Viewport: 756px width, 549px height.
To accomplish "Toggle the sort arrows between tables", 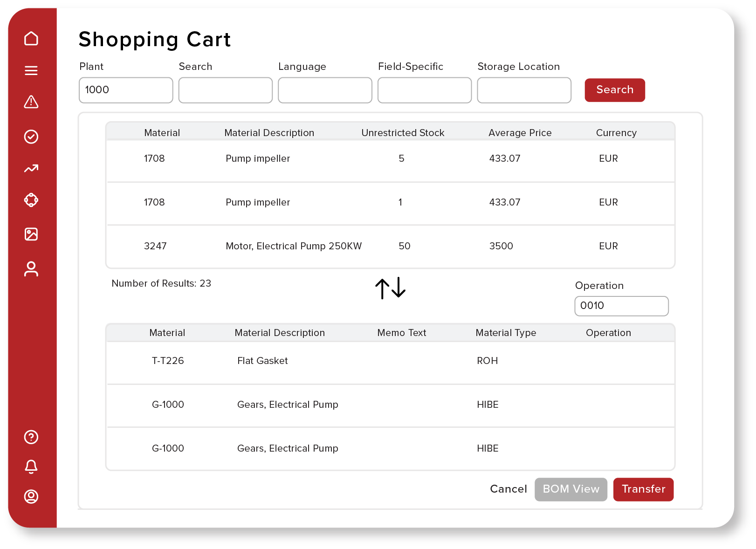I will (x=390, y=288).
